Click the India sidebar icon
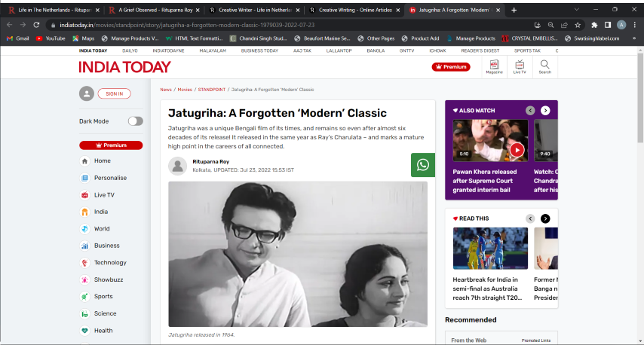The height and width of the screenshot is (345, 644). point(84,212)
